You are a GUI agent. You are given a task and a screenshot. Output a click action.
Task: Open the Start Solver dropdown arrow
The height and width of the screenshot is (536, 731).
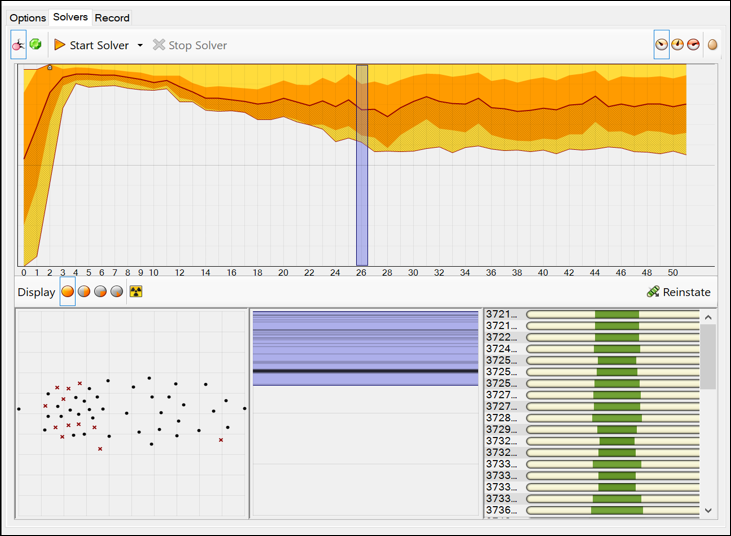click(140, 45)
